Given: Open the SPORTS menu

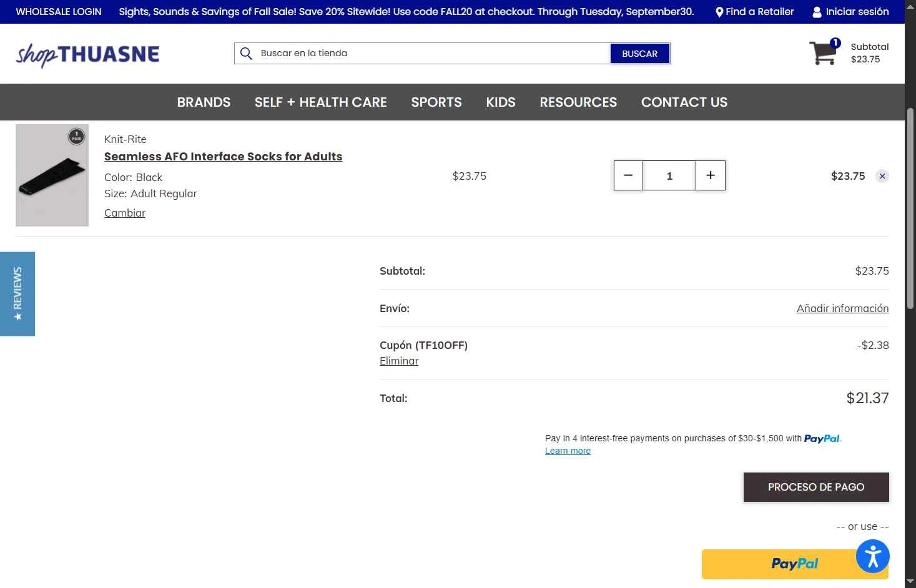Looking at the screenshot, I should pyautogui.click(x=436, y=102).
